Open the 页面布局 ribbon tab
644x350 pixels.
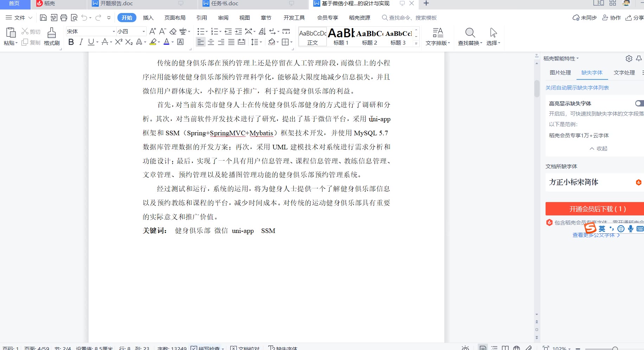(175, 18)
